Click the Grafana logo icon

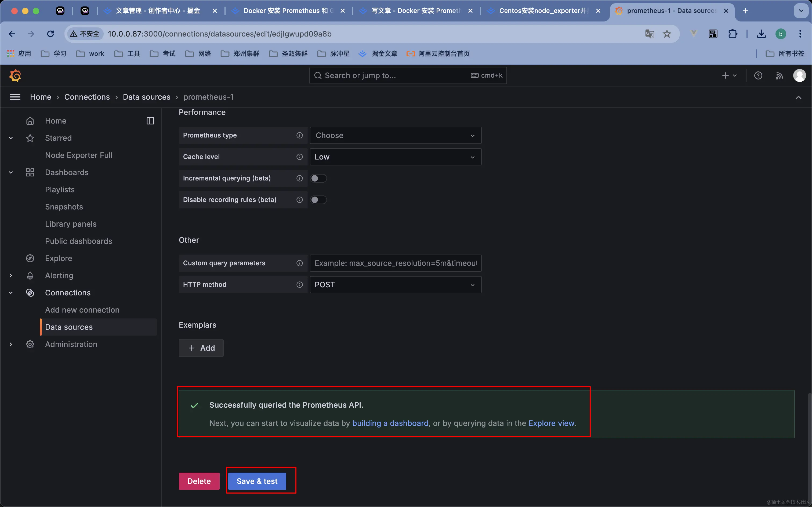[15, 75]
